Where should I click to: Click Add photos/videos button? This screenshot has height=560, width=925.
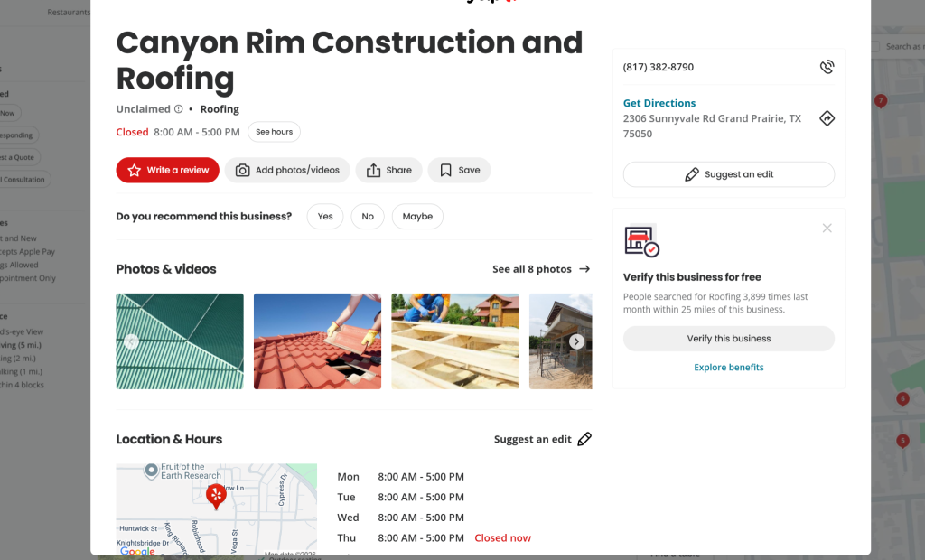(x=288, y=170)
